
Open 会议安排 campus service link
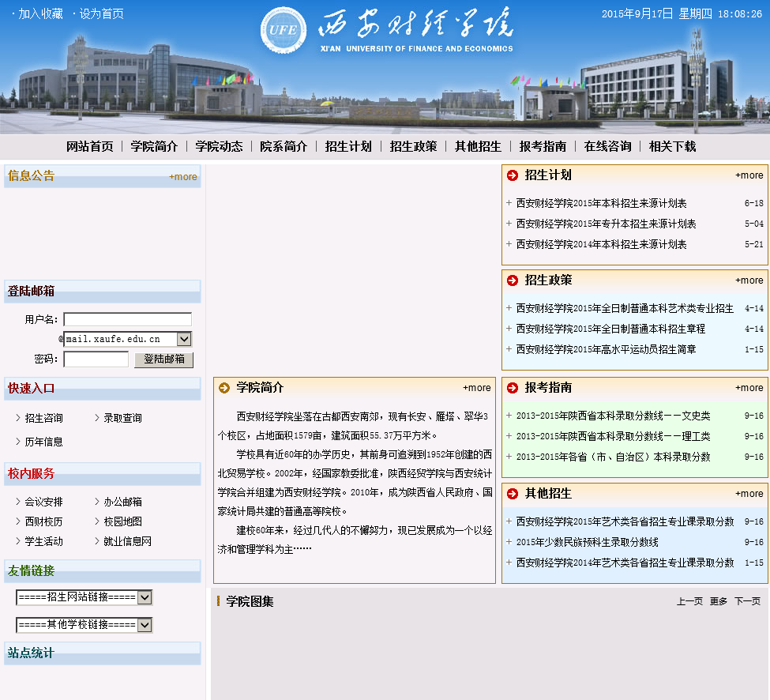tap(43, 502)
